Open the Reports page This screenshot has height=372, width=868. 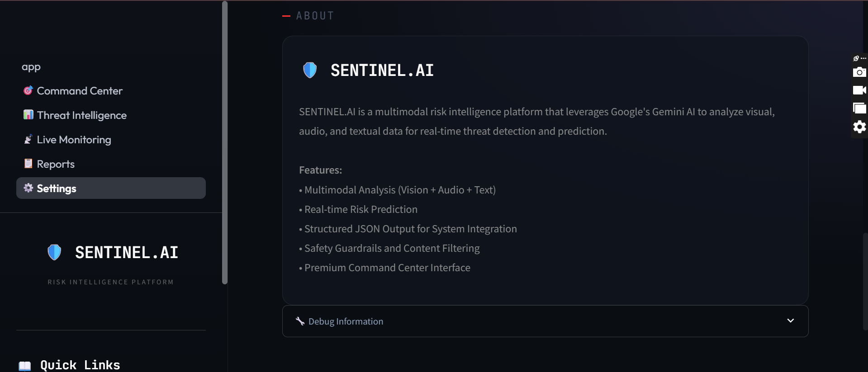56,164
